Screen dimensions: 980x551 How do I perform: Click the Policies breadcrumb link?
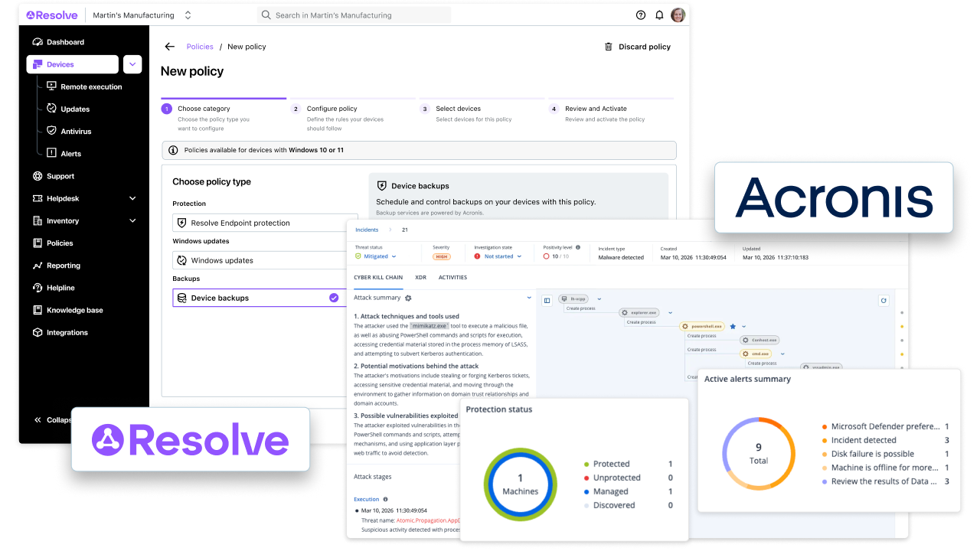point(200,47)
